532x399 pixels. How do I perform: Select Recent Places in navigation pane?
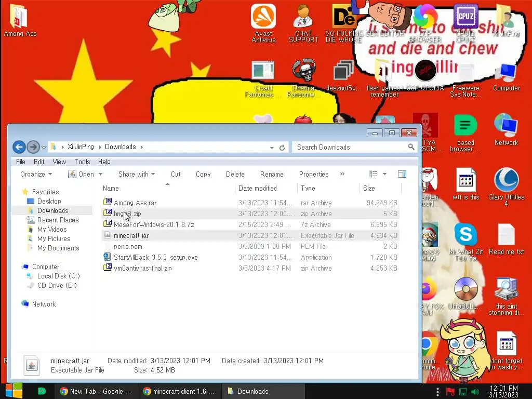click(58, 220)
